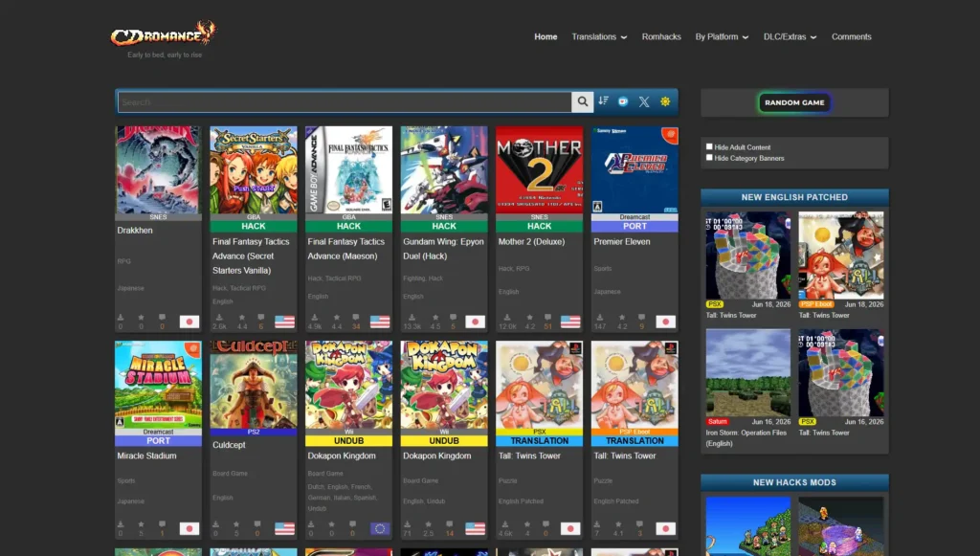Screen dimensions: 980x556
Task: Click the magnifier search button
Action: point(582,101)
